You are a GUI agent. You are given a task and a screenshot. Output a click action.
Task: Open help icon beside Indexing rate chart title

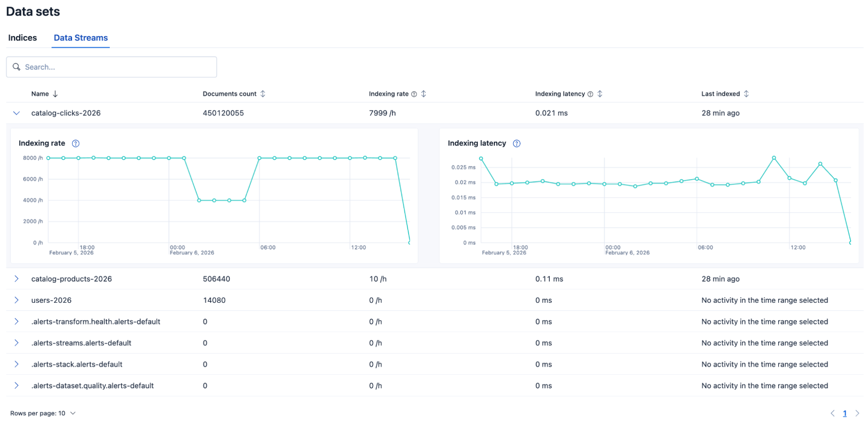point(76,144)
